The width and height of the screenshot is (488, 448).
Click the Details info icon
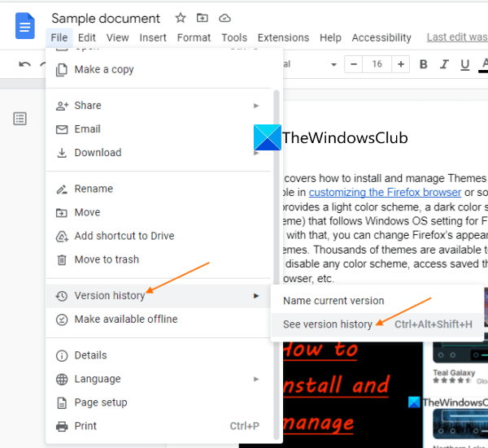[x=62, y=355]
